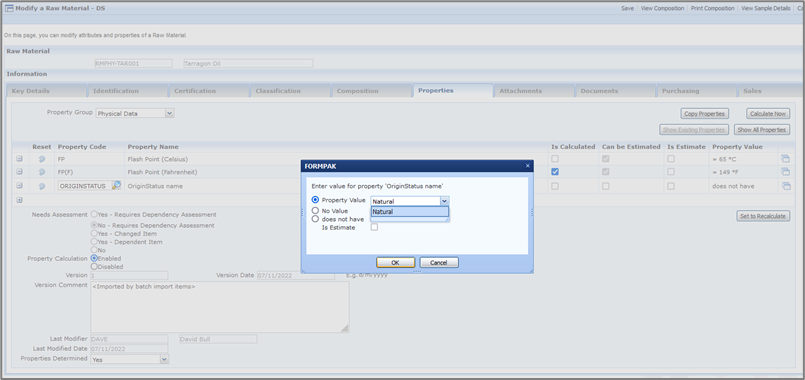Click the Copy Properties button
Viewport: 805px width, 380px height.
tap(705, 113)
